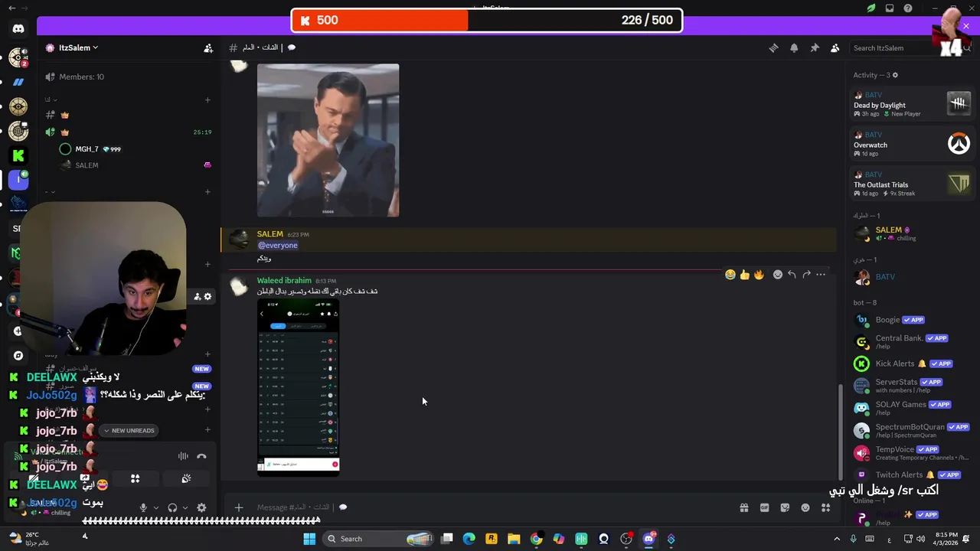The image size is (980, 551).
Task: Open the soundboard button
Action: 186,479
